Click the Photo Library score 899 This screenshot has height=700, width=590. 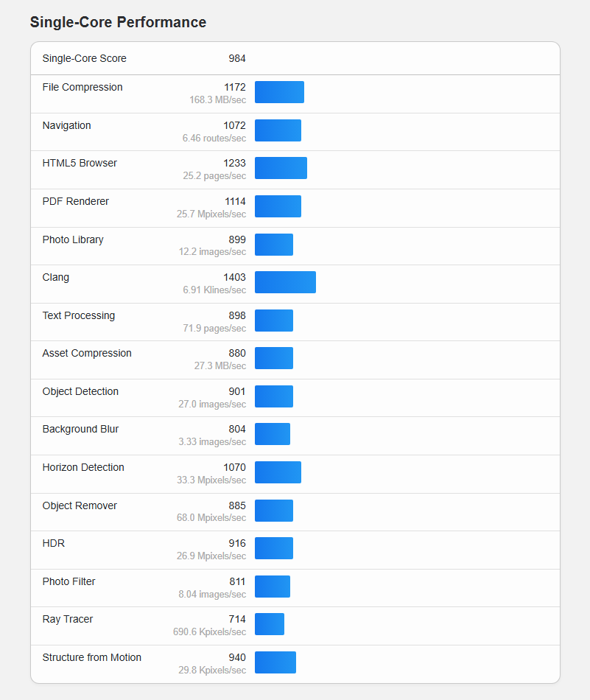237,239
